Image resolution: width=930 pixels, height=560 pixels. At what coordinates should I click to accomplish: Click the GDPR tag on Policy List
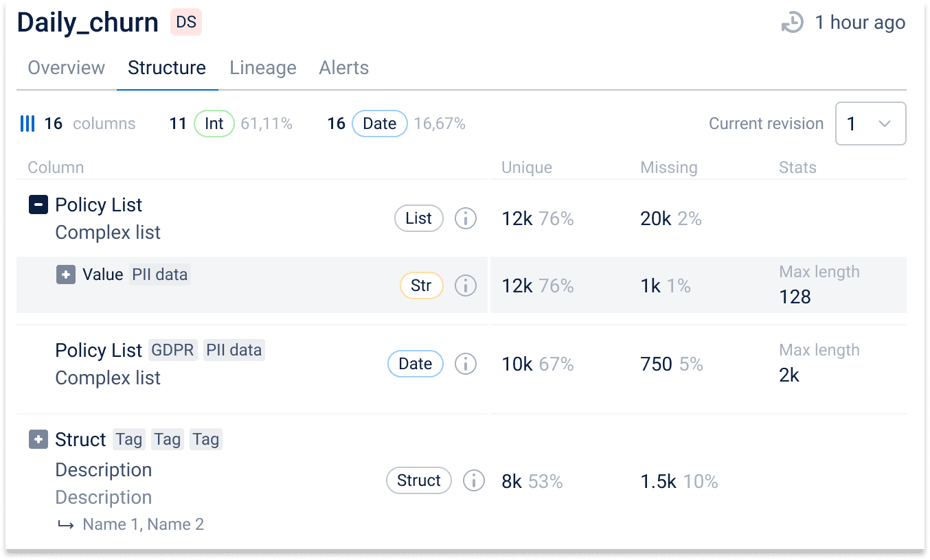click(x=173, y=350)
